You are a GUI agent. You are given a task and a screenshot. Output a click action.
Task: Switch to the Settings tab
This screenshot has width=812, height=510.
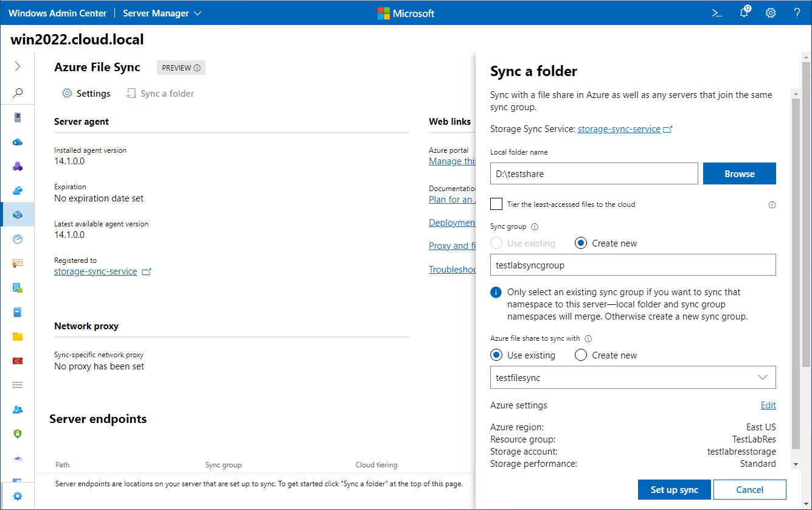click(x=86, y=93)
